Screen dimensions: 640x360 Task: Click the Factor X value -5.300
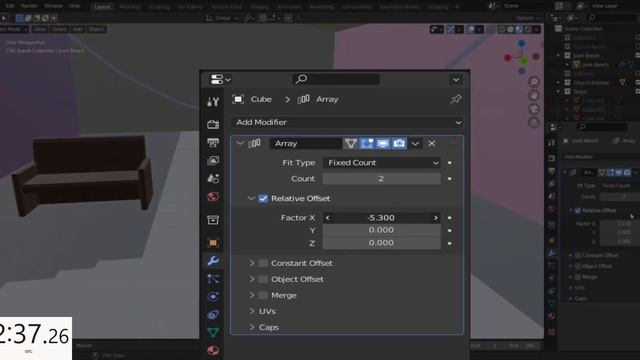coord(381,218)
